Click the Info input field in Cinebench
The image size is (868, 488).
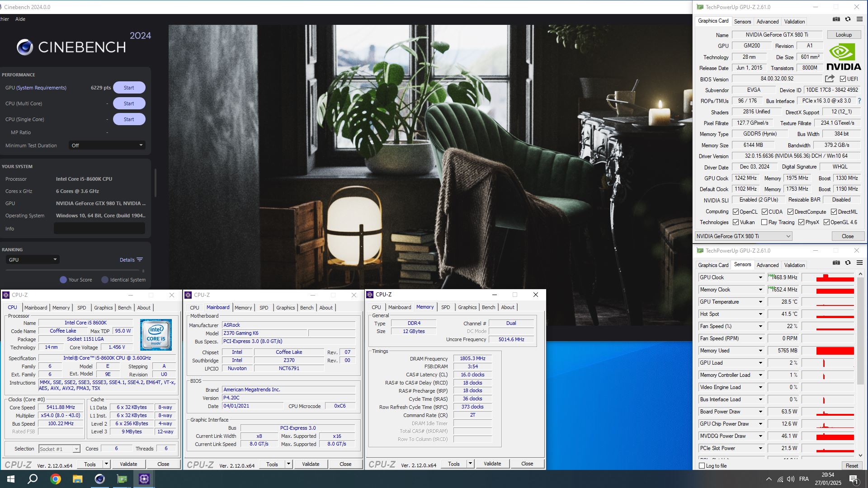point(99,229)
